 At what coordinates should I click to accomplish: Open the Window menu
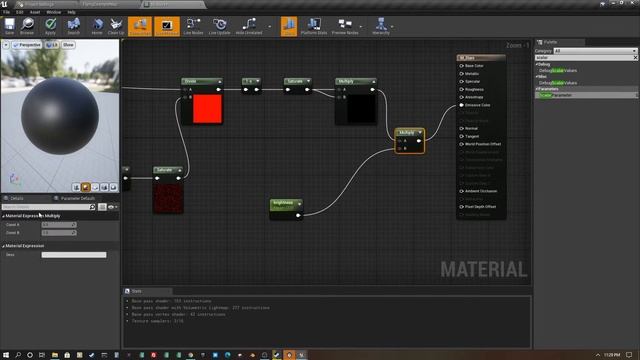(x=53, y=12)
